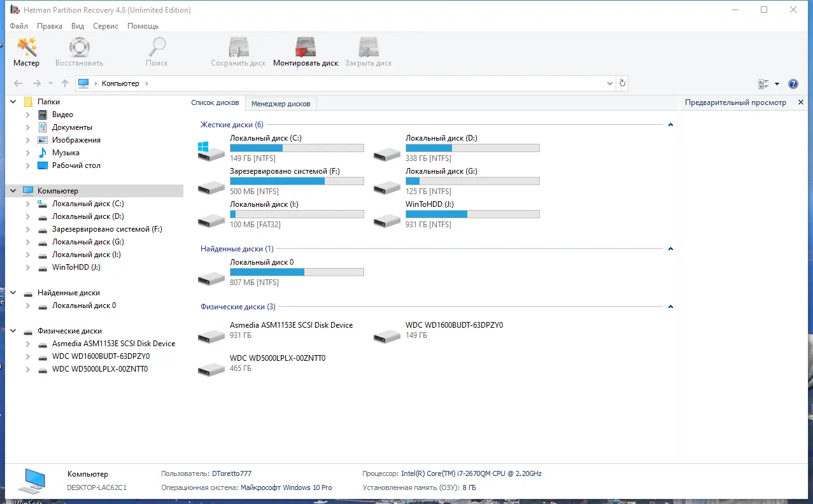The width and height of the screenshot is (813, 504).
Task: Open the Сервис menu
Action: (x=105, y=26)
